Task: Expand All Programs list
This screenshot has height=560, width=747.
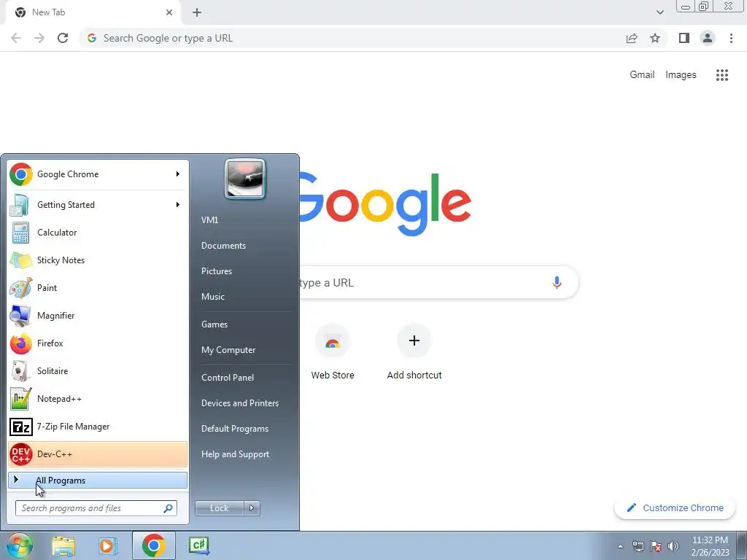Action: click(98, 480)
